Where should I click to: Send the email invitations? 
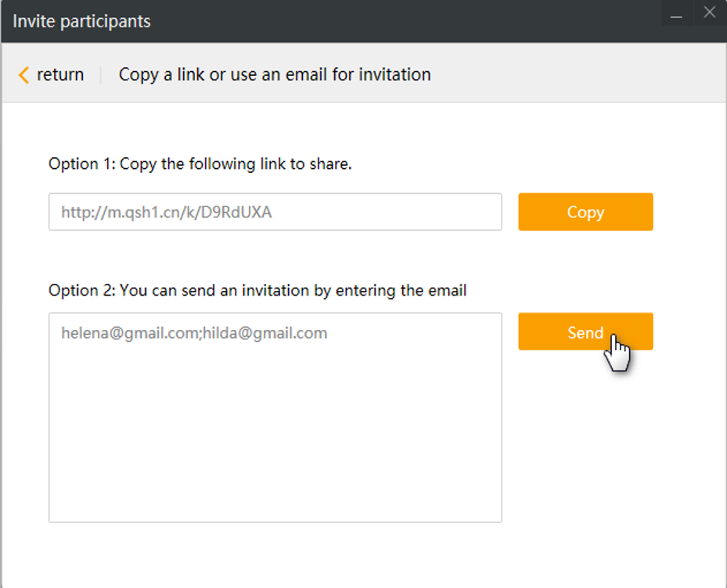click(585, 332)
